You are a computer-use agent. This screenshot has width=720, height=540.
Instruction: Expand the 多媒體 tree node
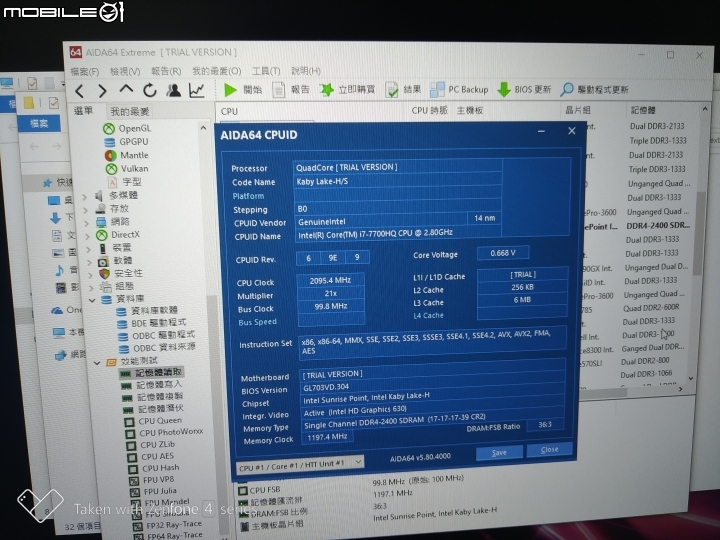tap(84, 196)
